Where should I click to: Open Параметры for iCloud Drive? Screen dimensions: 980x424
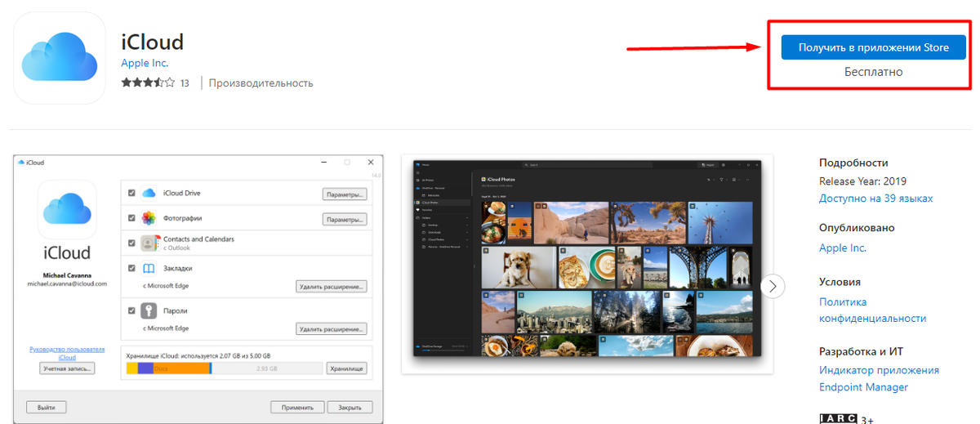(x=345, y=194)
